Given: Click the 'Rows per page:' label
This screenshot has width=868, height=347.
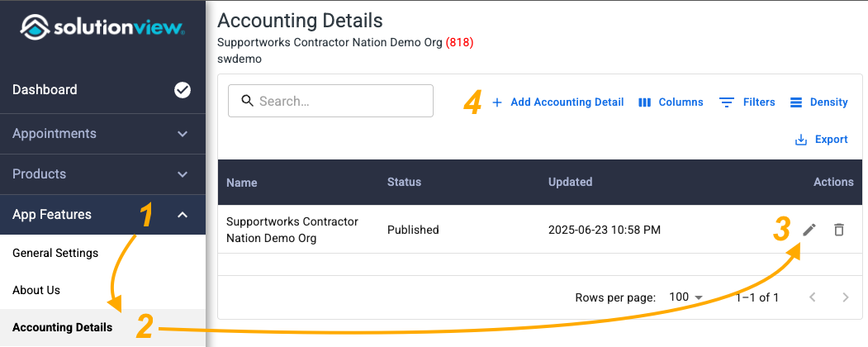Looking at the screenshot, I should (615, 297).
